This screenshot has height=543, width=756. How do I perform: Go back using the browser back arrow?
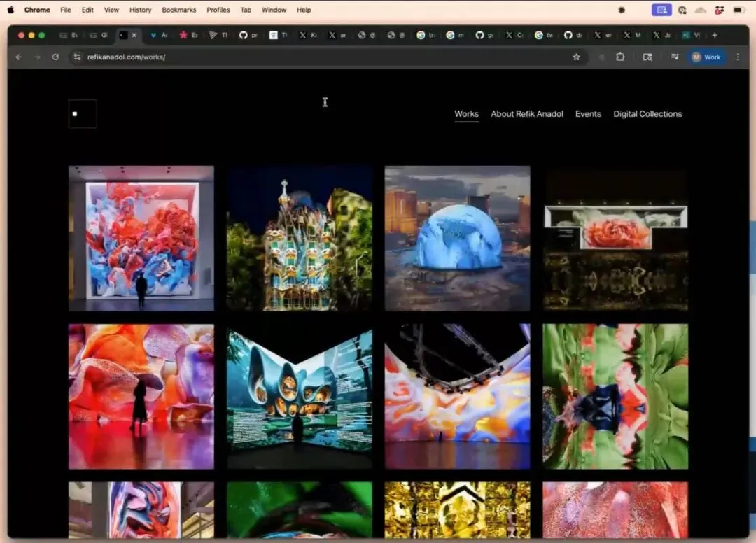(x=19, y=57)
